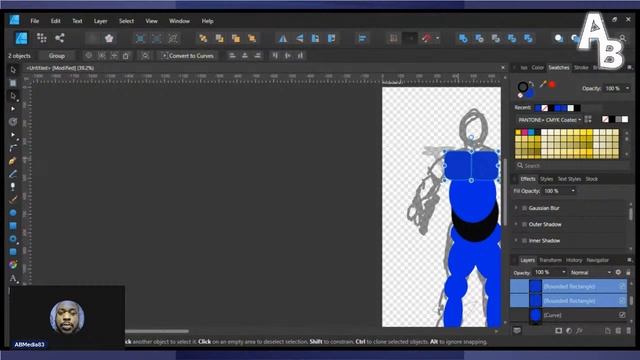The height and width of the screenshot is (360, 640).
Task: Open the Swatches Opacity dropdown
Action: click(627, 89)
